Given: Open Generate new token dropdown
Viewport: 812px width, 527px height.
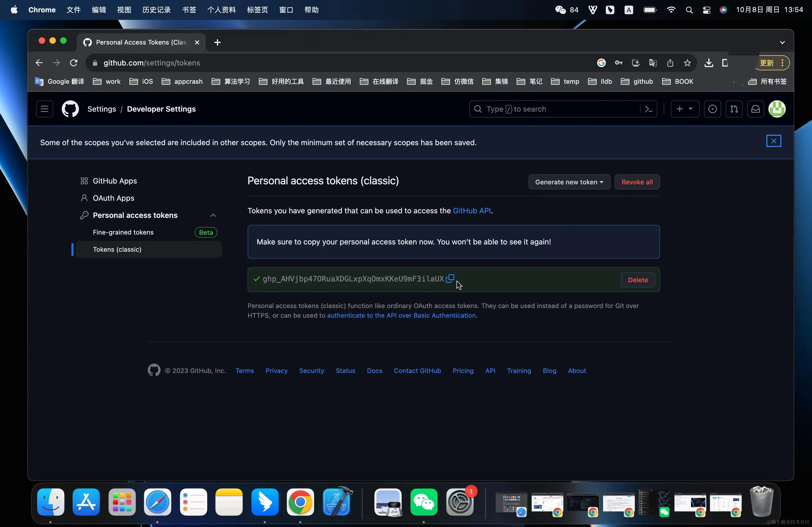Looking at the screenshot, I should (x=569, y=182).
